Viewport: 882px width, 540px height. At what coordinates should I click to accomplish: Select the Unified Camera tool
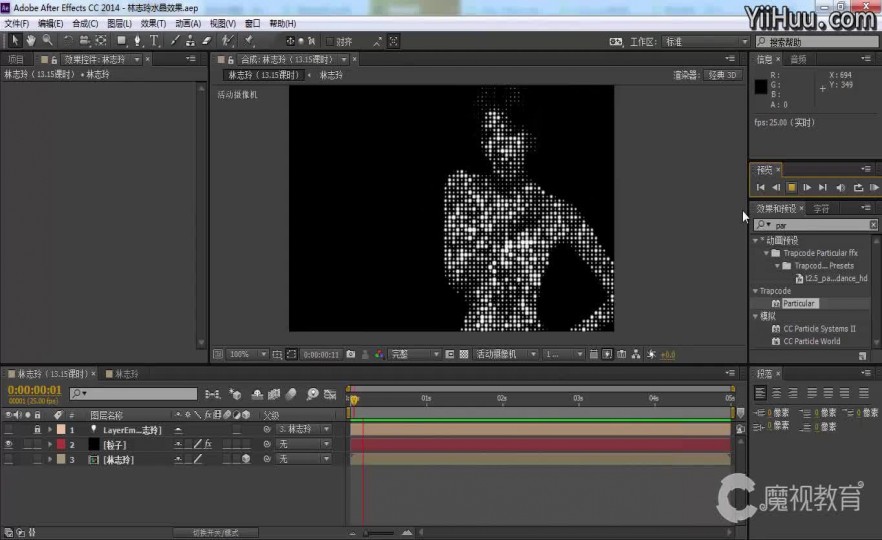point(84,40)
